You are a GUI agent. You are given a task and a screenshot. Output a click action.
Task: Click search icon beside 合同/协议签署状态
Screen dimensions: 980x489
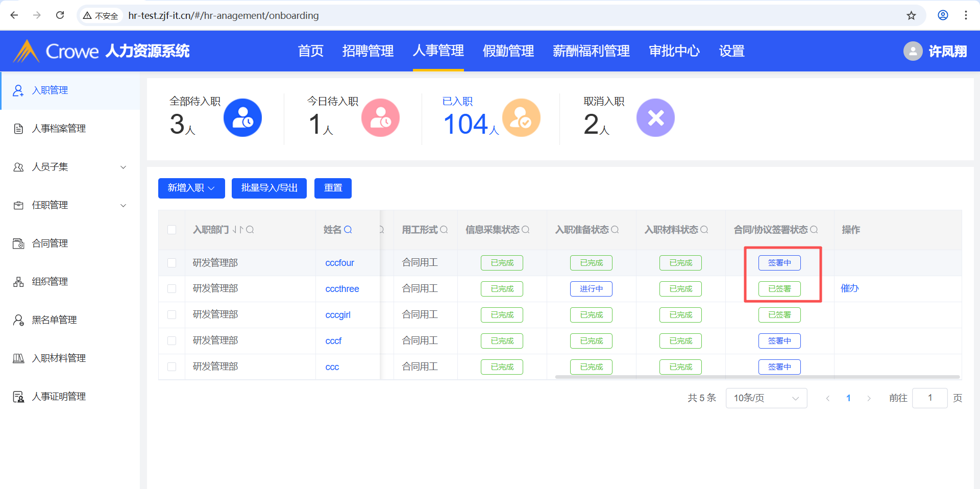(x=814, y=230)
